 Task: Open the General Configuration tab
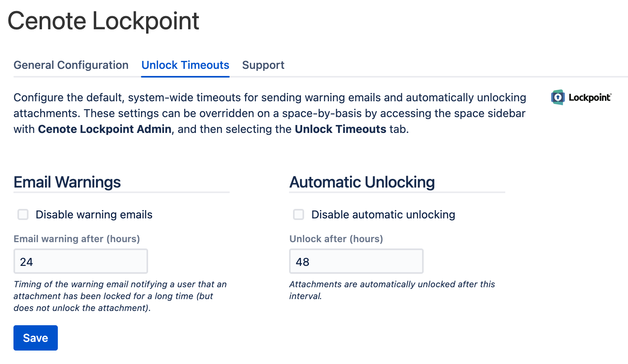point(71,65)
